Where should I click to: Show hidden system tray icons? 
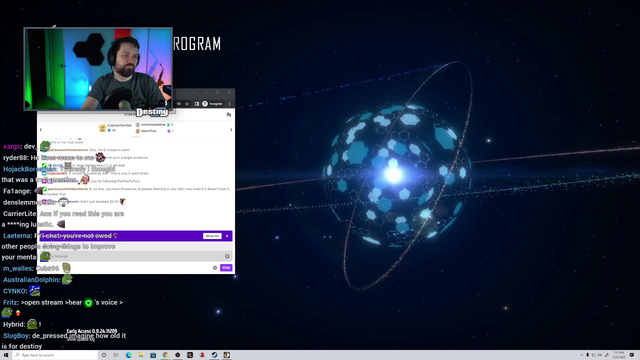point(582,355)
